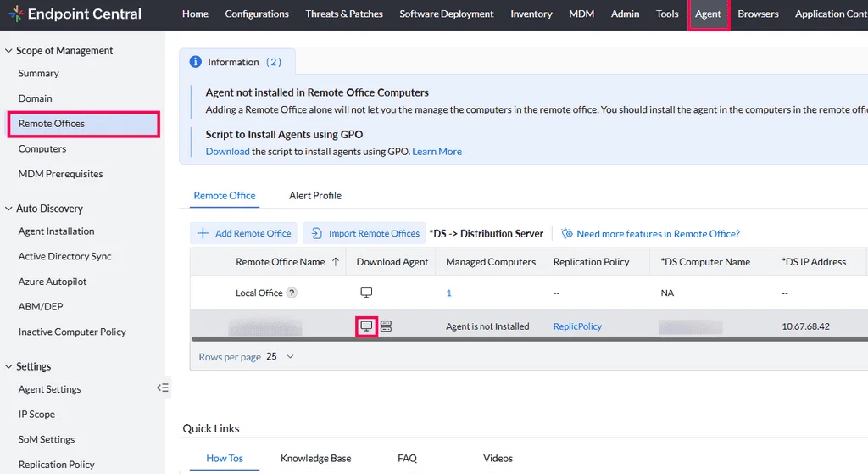
Task: Open Need more features in Remote Office link
Action: (658, 234)
